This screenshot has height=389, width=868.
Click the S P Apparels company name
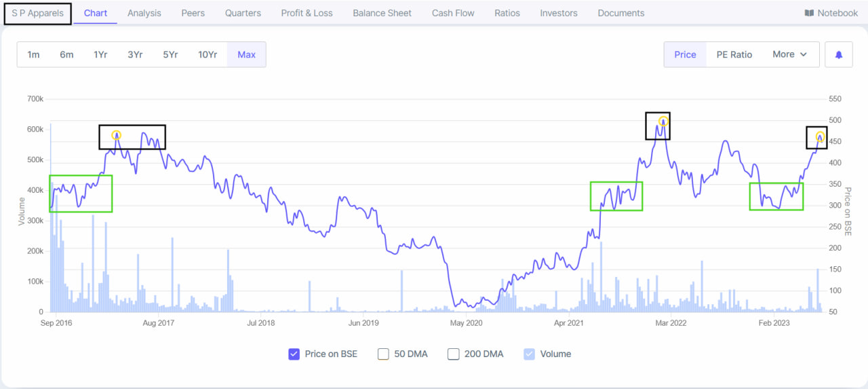(37, 13)
